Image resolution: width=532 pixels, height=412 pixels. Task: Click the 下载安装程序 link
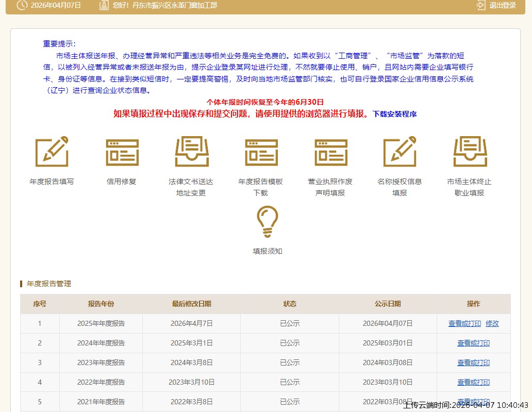click(394, 114)
